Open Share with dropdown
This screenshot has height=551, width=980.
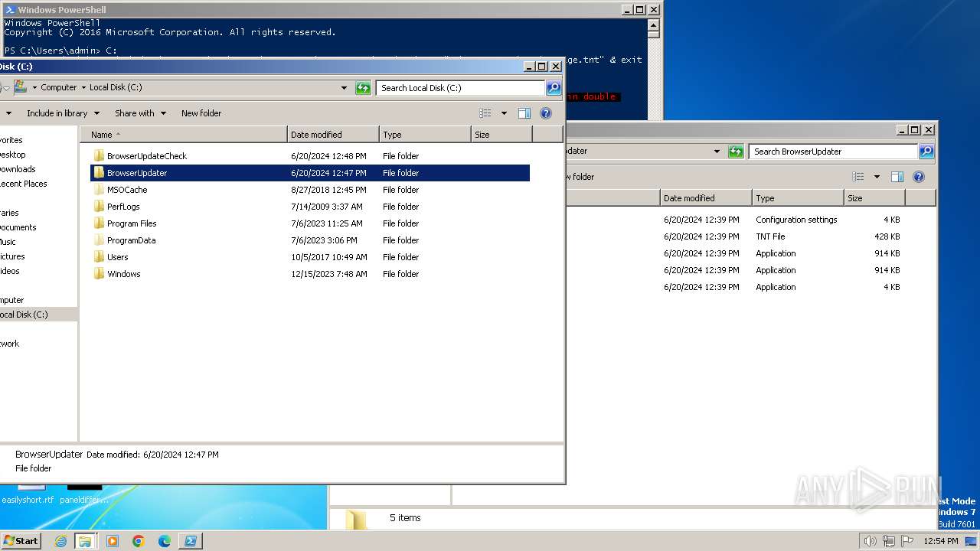[140, 113]
